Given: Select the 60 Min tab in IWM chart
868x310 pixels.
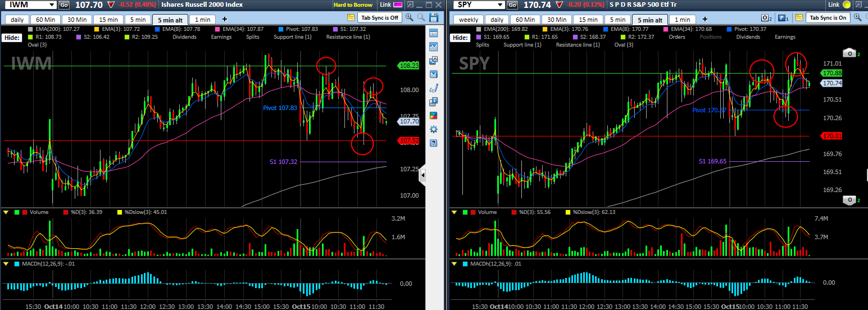Looking at the screenshot, I should point(46,19).
